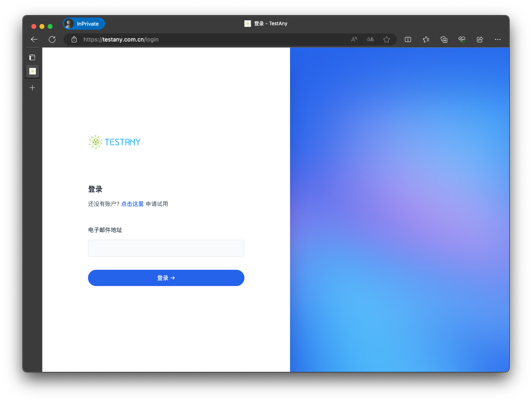This screenshot has width=532, height=402.
Task: Open the split screen icon
Action: point(408,39)
